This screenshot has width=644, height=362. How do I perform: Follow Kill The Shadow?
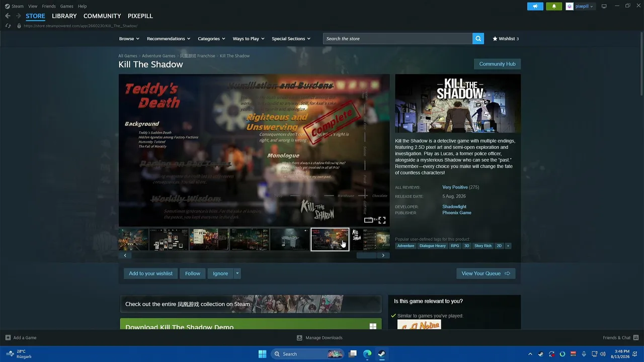click(192, 274)
